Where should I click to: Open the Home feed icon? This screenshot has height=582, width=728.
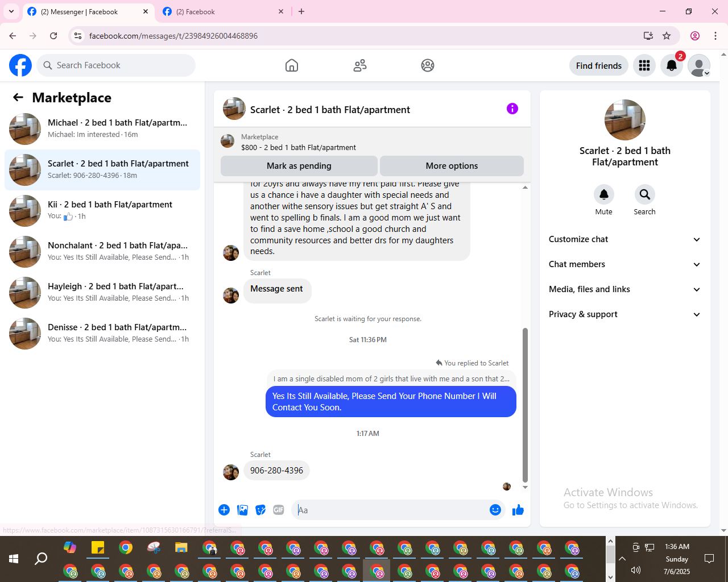click(x=292, y=65)
